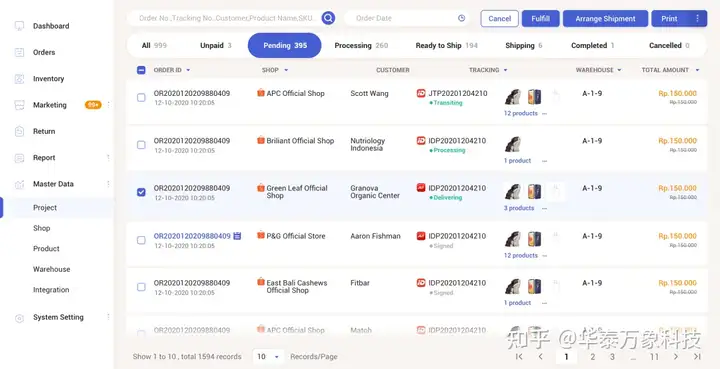Check the Briliant Official Shop row checkbox
The image size is (720, 369).
point(141,145)
